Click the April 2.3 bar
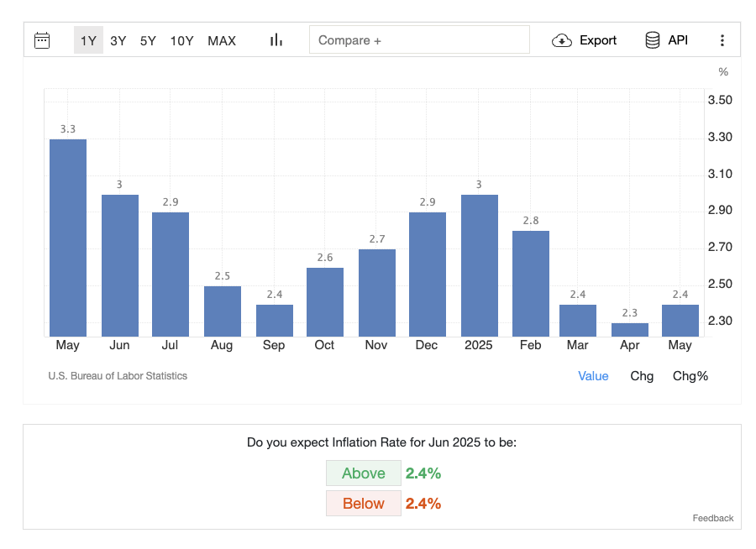This screenshot has height=549, width=756. click(629, 329)
